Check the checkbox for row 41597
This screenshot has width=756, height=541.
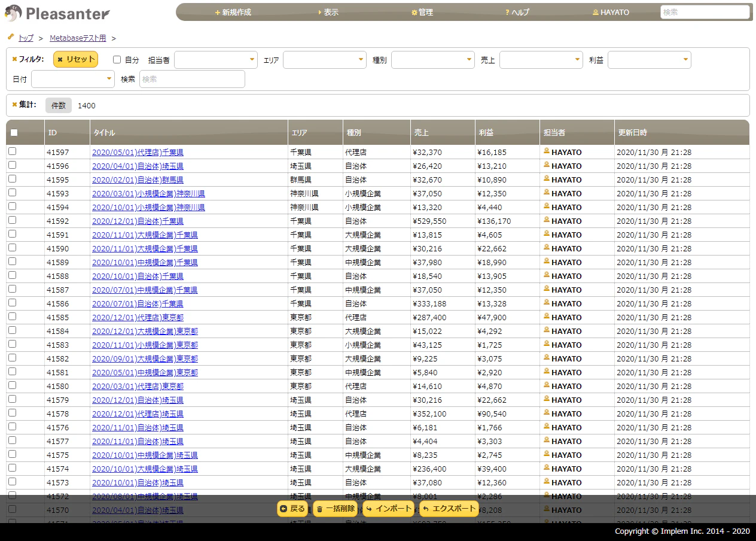point(12,151)
